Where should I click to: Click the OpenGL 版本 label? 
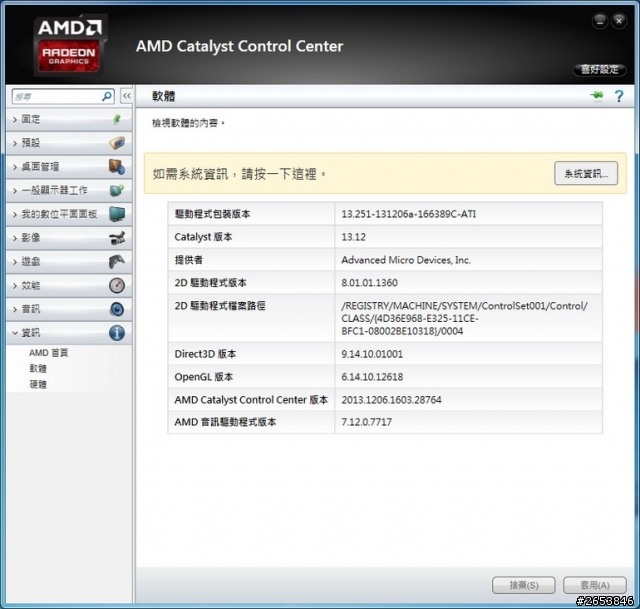204,377
